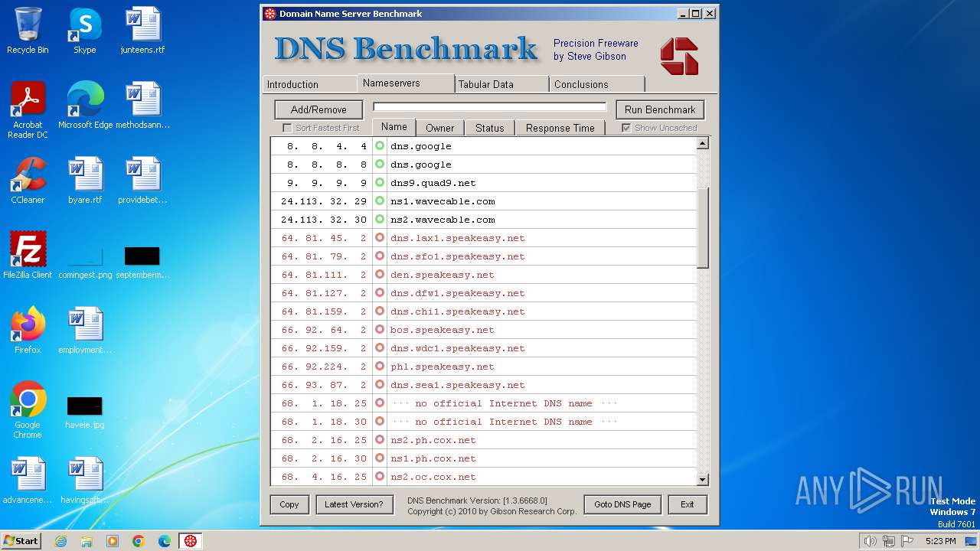Select ns1.ph.cox.net row

(x=484, y=458)
